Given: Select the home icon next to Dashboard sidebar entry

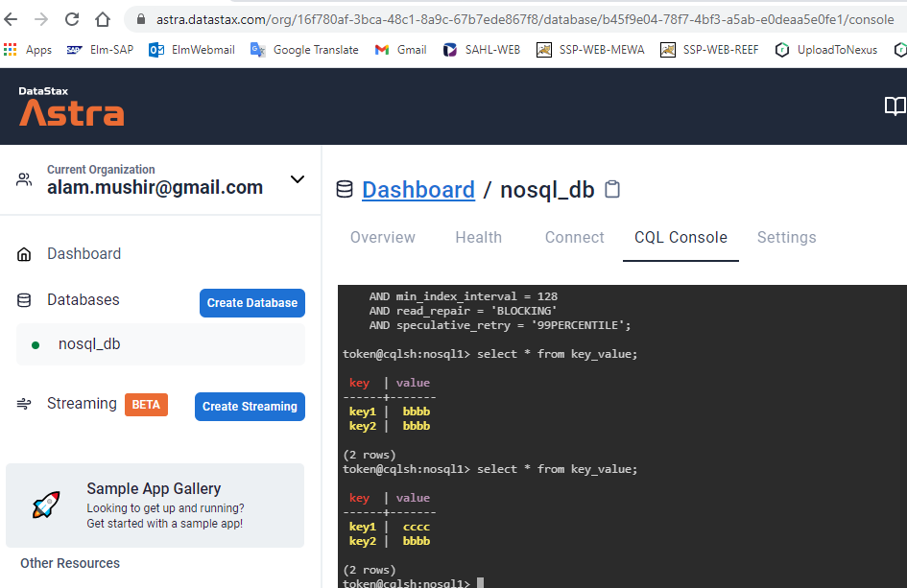Looking at the screenshot, I should tap(24, 253).
